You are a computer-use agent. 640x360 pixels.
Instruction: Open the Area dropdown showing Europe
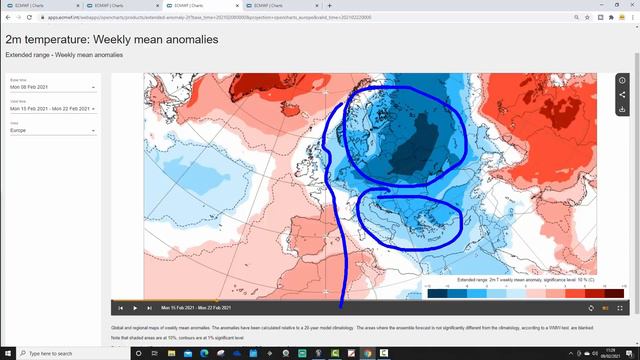[x=53, y=130]
